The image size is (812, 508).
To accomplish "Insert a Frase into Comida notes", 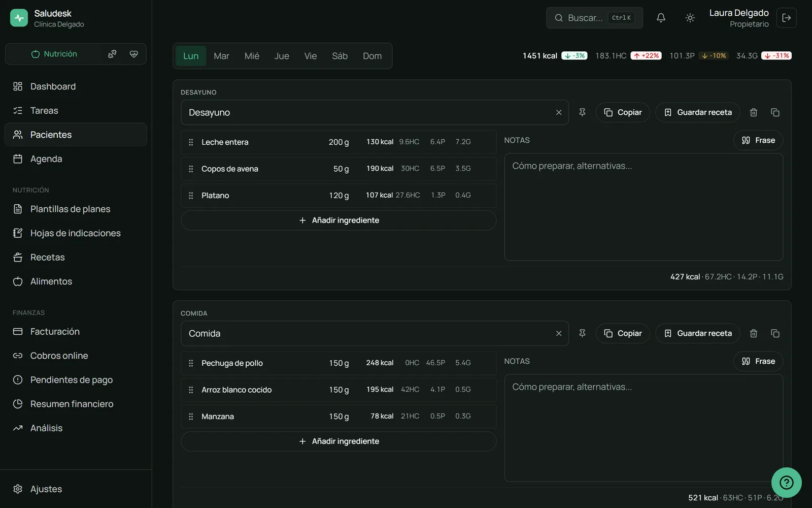I will tap(758, 361).
